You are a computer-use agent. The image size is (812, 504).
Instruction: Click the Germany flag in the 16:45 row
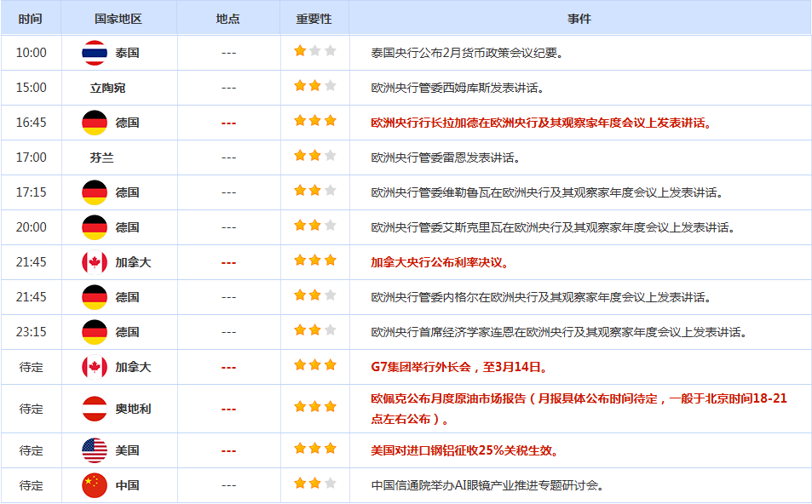pyautogui.click(x=94, y=123)
